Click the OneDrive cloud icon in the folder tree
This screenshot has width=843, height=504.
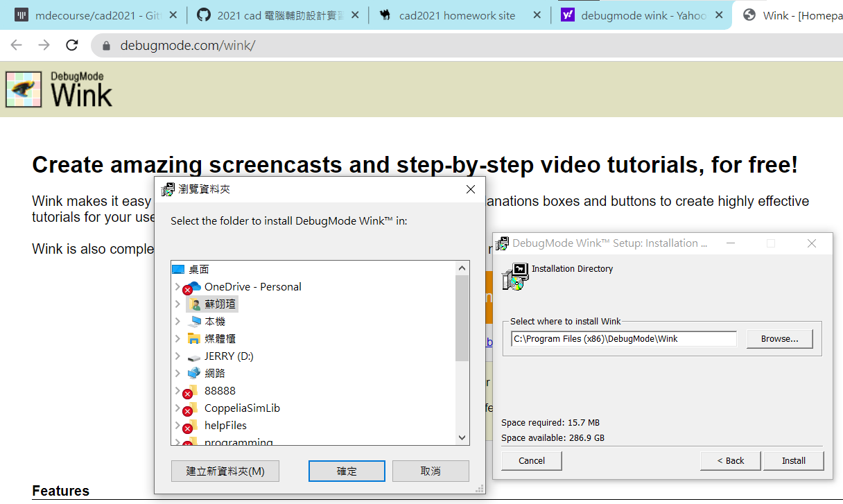[193, 286]
